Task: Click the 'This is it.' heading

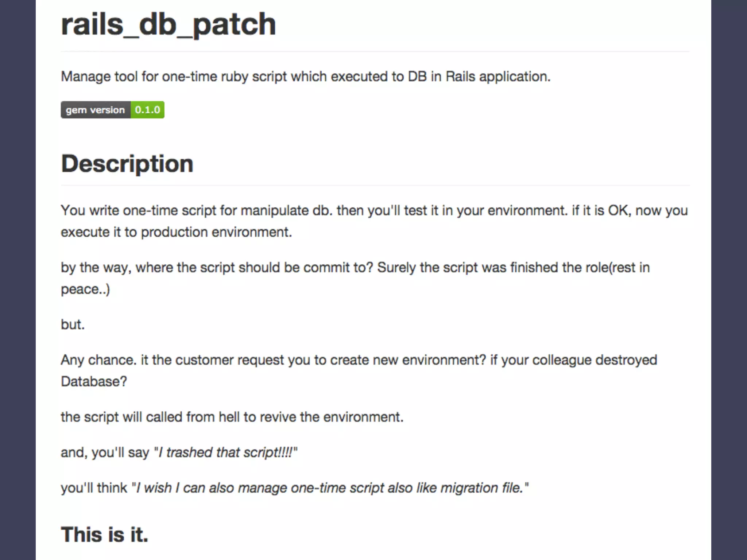Action: click(x=105, y=534)
